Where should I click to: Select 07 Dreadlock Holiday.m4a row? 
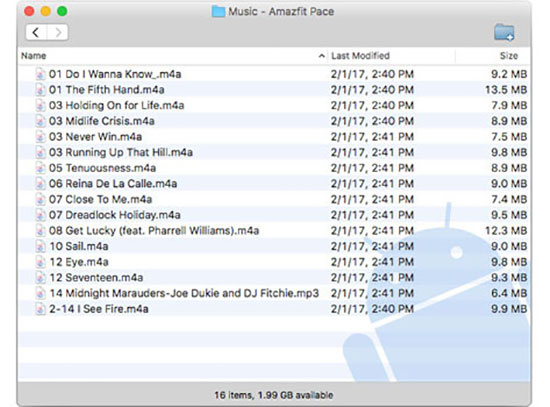274,215
